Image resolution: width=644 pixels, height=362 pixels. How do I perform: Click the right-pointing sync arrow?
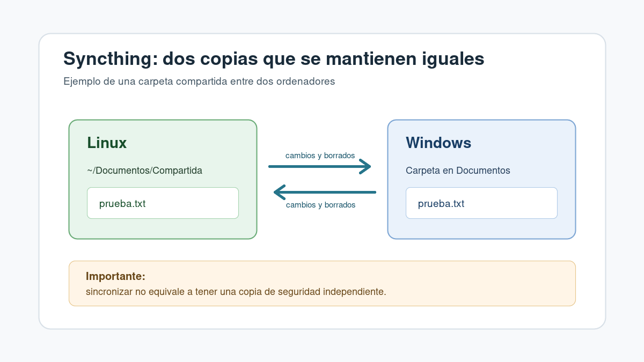click(x=320, y=167)
